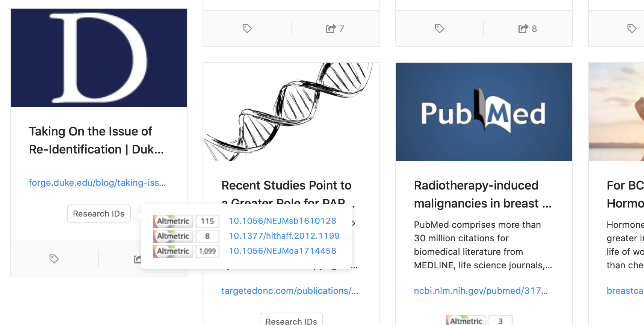644x325 pixels.
Task: Open targetedonc.com publications link
Action: coord(290,291)
